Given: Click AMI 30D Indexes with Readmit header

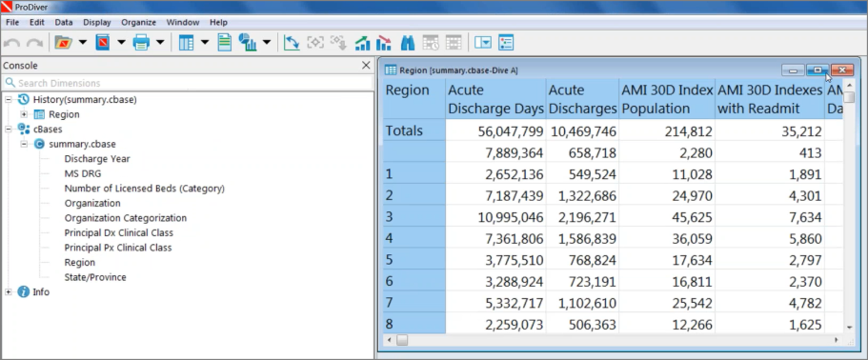Looking at the screenshot, I should click(x=770, y=99).
